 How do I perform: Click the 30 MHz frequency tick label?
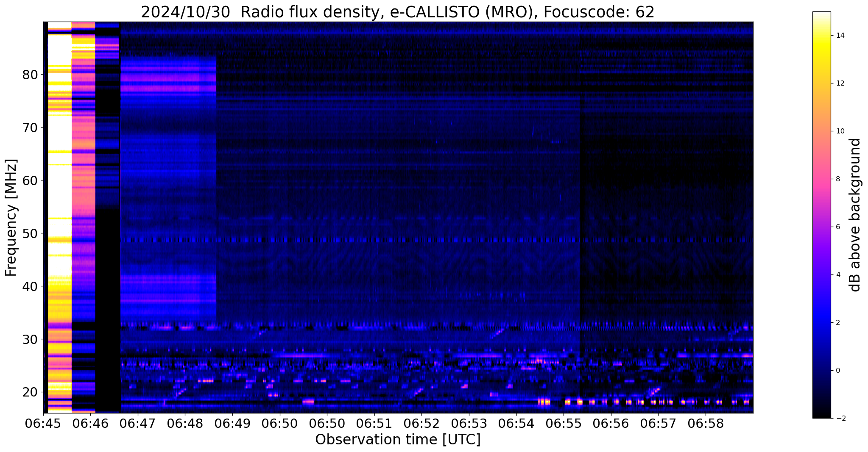pyautogui.click(x=30, y=339)
